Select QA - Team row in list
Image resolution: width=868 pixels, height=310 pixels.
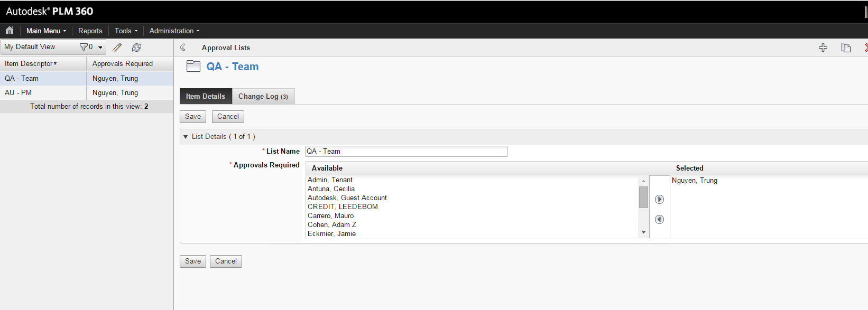[x=87, y=78]
